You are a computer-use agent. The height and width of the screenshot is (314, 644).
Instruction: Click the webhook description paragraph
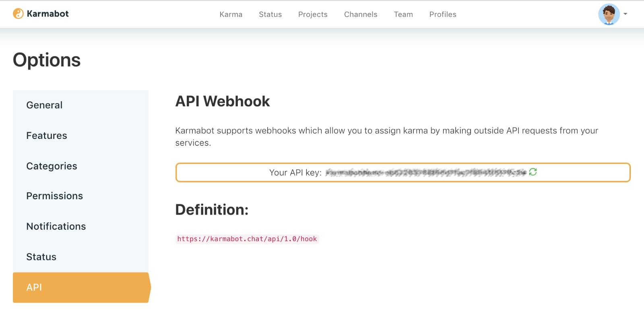(x=387, y=136)
